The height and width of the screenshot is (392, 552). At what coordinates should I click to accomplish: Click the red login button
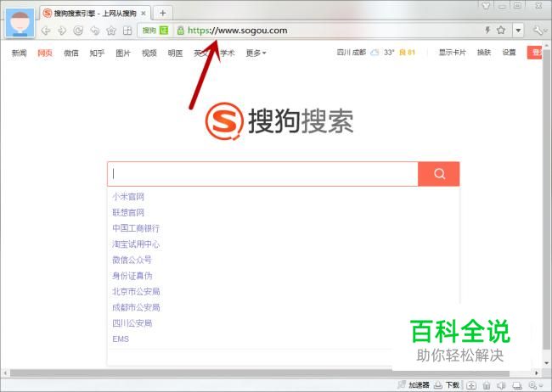pyautogui.click(x=534, y=53)
